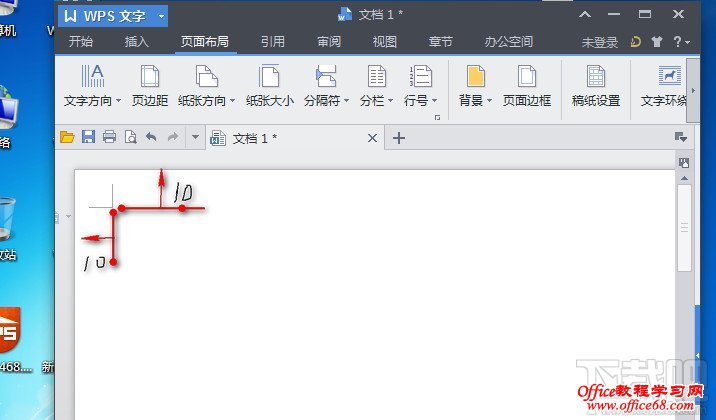This screenshot has height=420, width=716.
Task: Click the Paper Orientation (纸张方向) icon
Action: coord(206,76)
